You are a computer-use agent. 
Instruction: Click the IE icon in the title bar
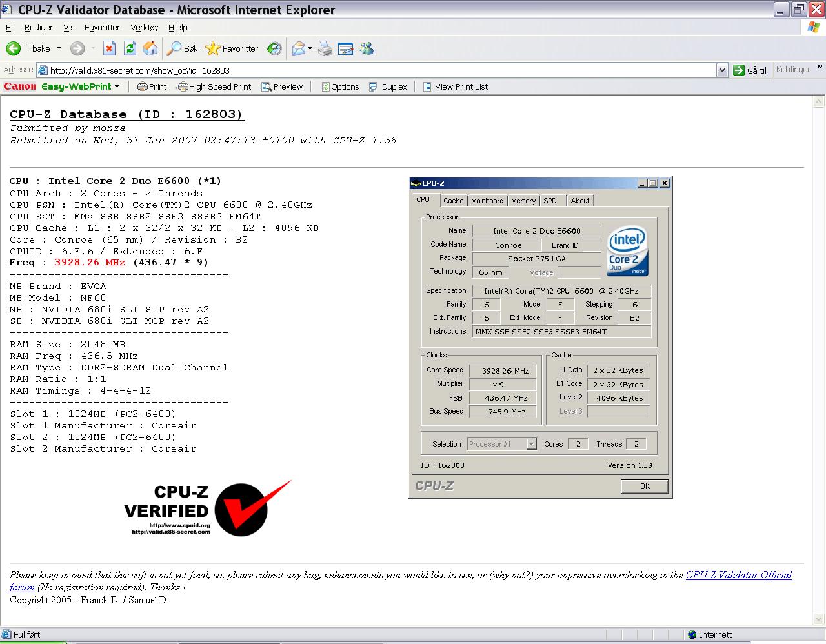point(6,9)
